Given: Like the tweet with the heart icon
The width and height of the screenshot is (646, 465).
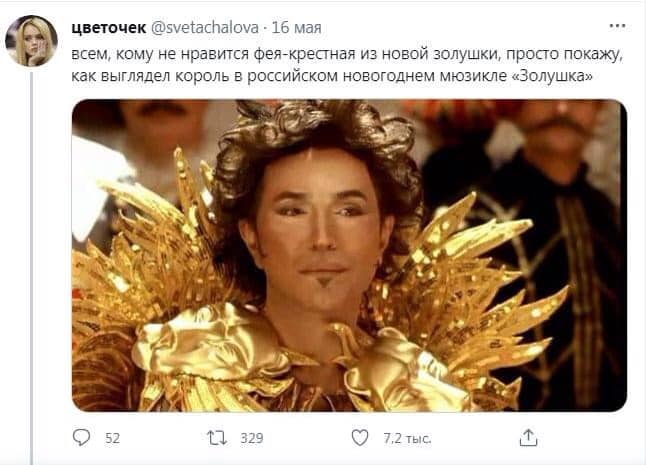Looking at the screenshot, I should (x=360, y=437).
